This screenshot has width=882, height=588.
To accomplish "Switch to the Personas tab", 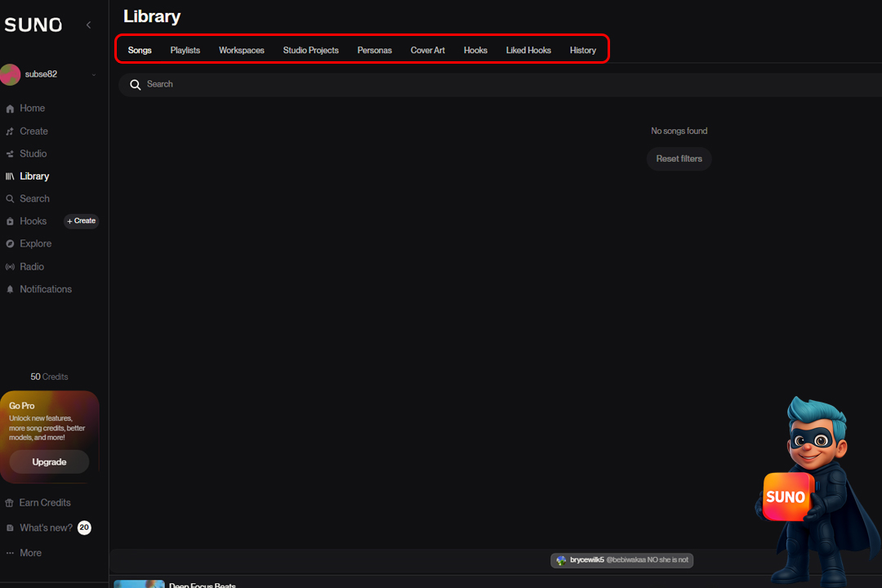I will pos(375,51).
